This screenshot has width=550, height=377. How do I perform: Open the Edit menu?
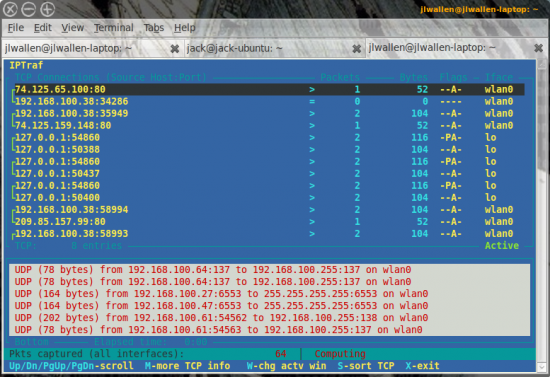pyautogui.click(x=42, y=28)
